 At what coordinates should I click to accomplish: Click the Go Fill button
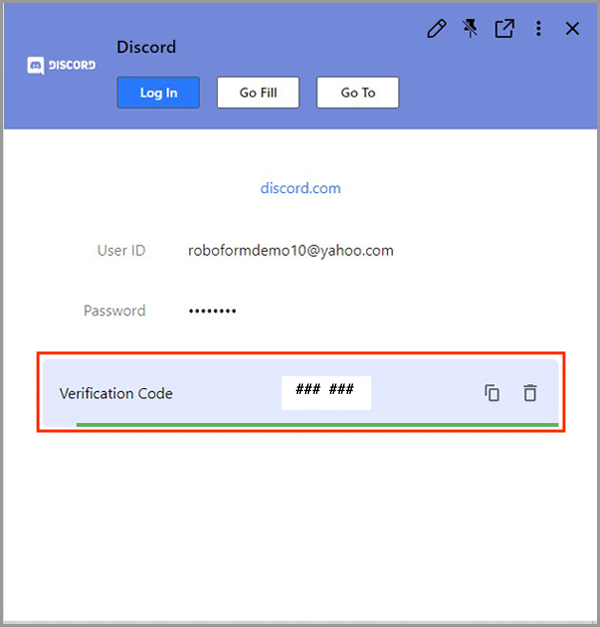pos(258,92)
